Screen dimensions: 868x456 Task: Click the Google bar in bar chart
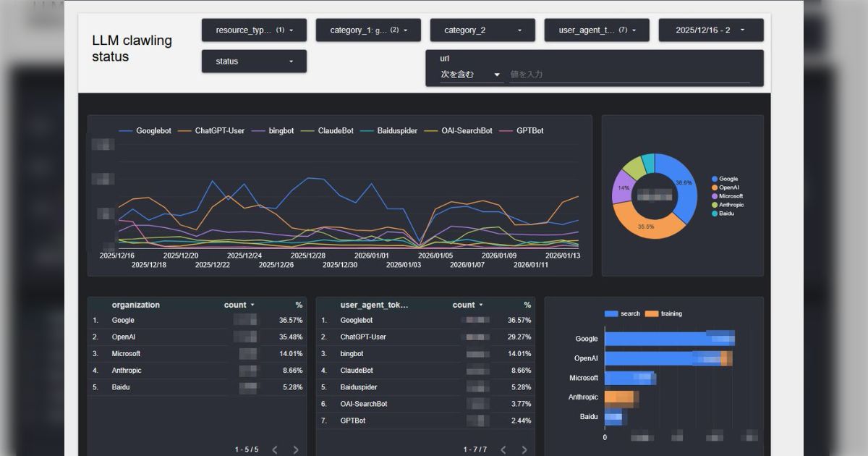tap(670, 339)
